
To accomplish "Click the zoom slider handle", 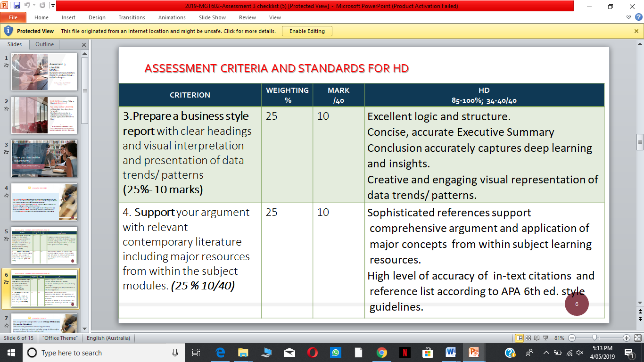I will click(x=595, y=338).
